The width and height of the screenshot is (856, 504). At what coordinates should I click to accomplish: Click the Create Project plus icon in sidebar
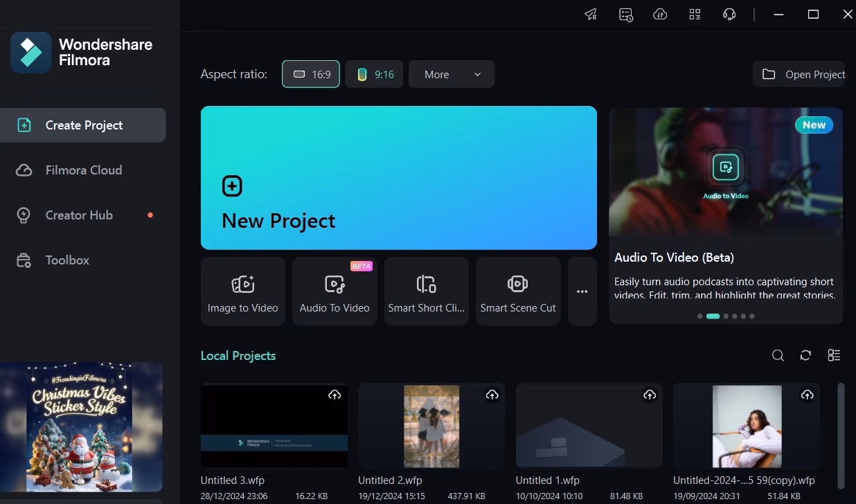(24, 125)
